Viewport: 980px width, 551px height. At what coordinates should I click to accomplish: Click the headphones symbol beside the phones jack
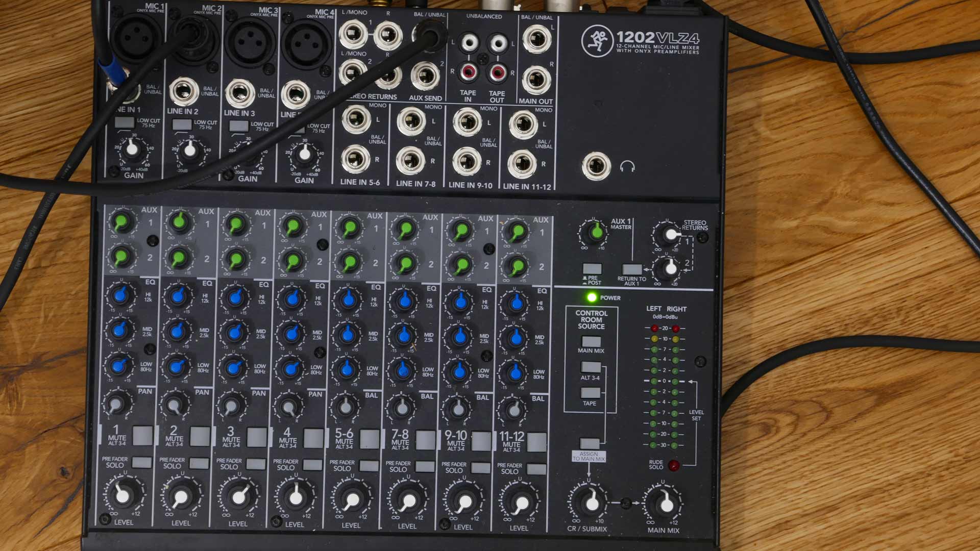[x=627, y=166]
